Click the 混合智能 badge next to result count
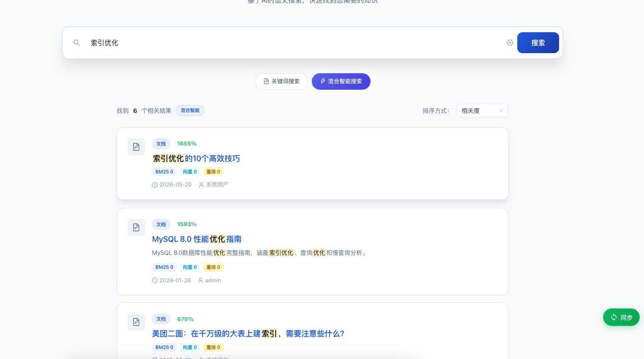The width and height of the screenshot is (644, 359). pos(190,111)
